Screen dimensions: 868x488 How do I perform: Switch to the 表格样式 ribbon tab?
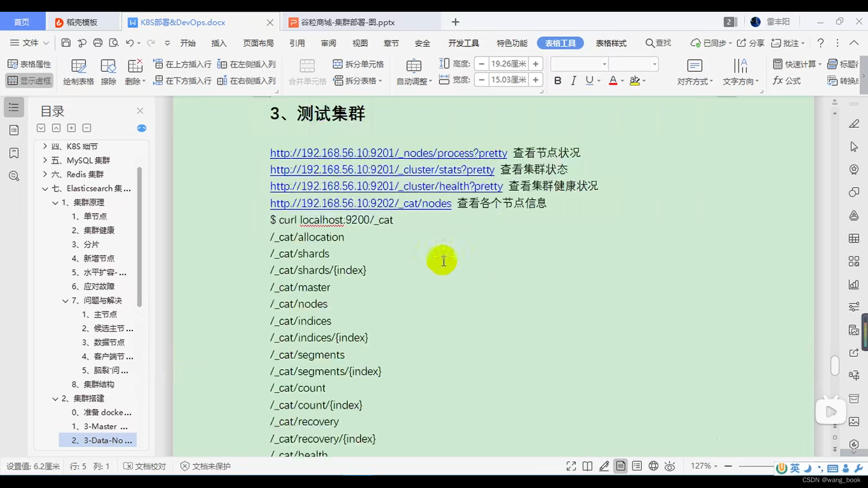(611, 43)
